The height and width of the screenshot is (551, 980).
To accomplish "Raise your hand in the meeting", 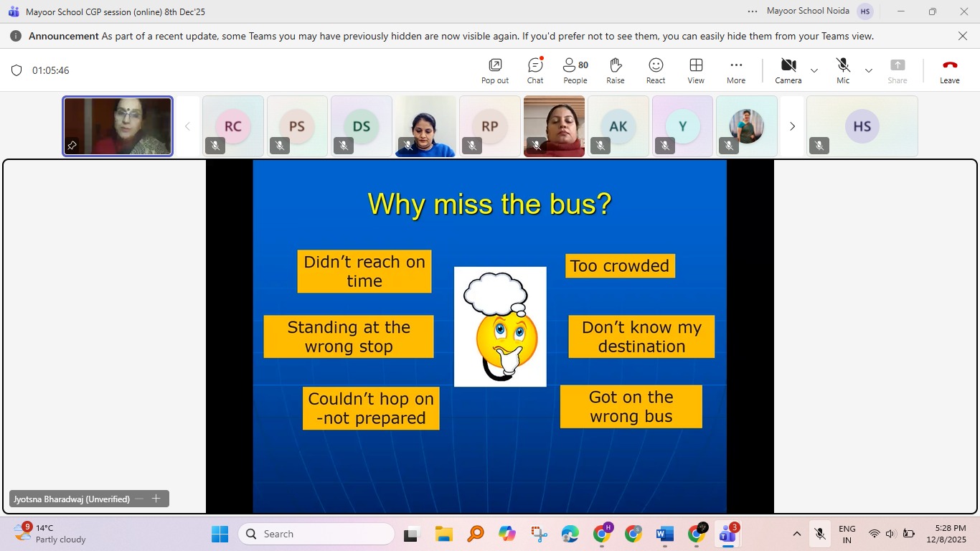I will click(x=615, y=70).
